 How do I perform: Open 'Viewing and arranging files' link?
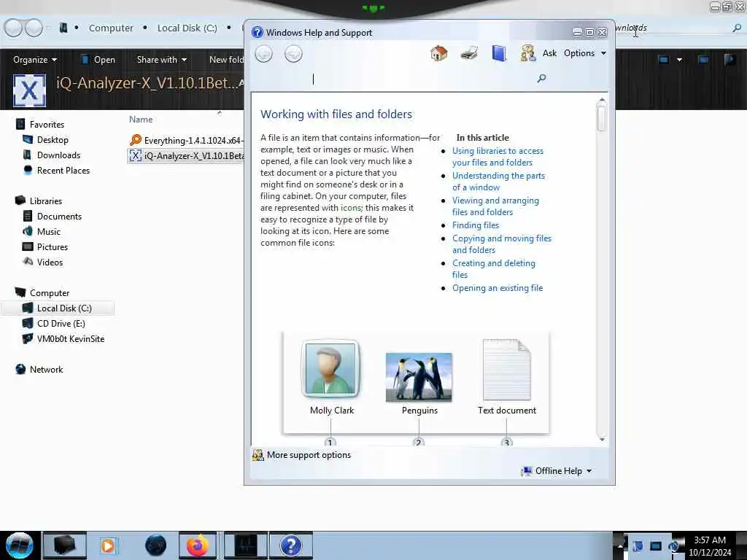pyautogui.click(x=495, y=206)
